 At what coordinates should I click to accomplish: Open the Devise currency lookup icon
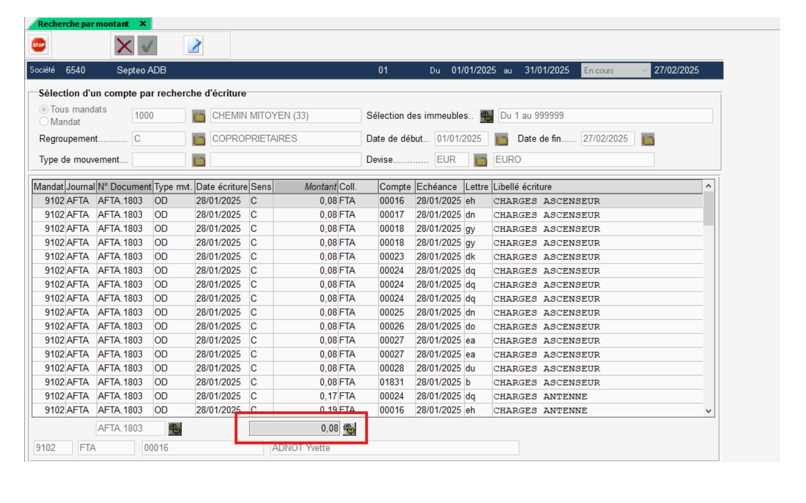tap(481, 160)
